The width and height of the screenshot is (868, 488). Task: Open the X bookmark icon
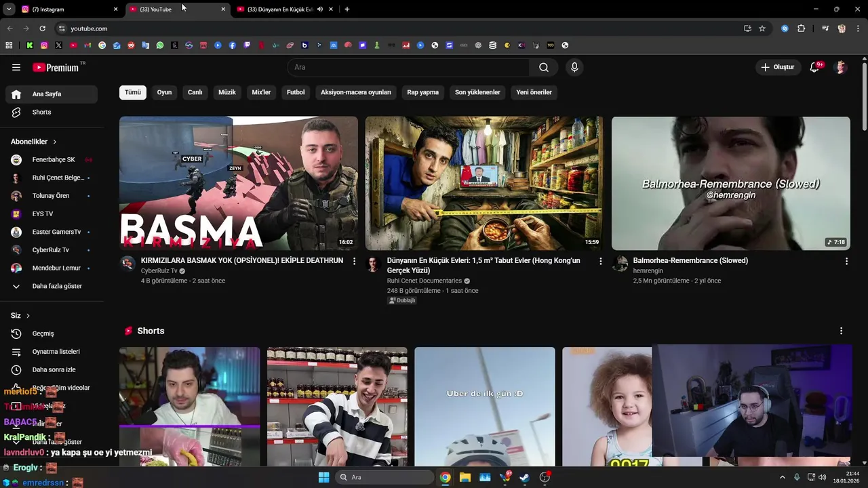point(58,45)
